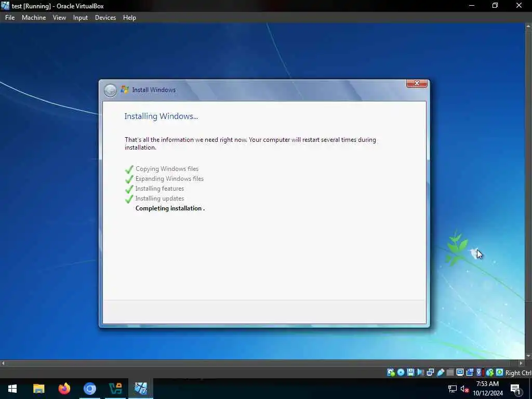532x399 pixels.
Task: Click the host network tray icon
Action: point(453,389)
